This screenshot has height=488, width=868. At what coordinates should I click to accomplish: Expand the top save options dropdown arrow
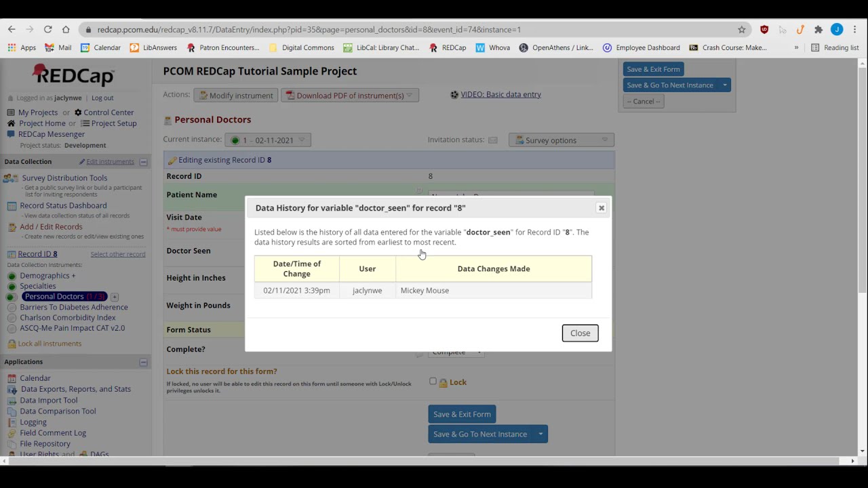click(x=724, y=85)
